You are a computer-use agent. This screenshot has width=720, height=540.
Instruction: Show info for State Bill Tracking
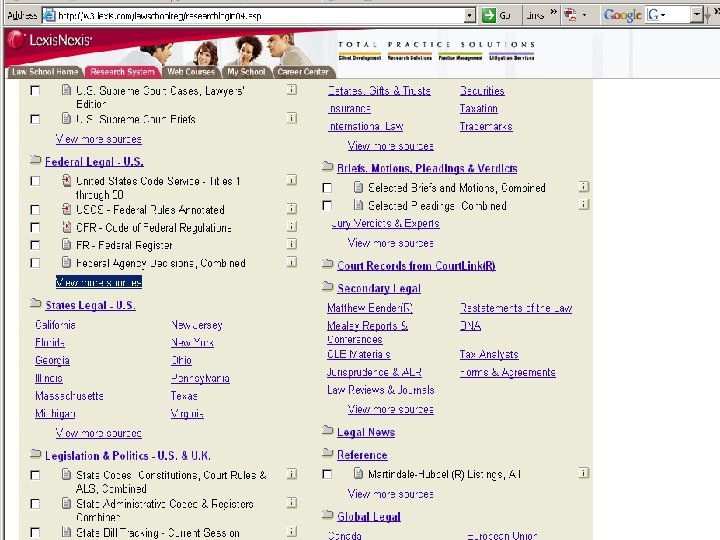point(292,531)
